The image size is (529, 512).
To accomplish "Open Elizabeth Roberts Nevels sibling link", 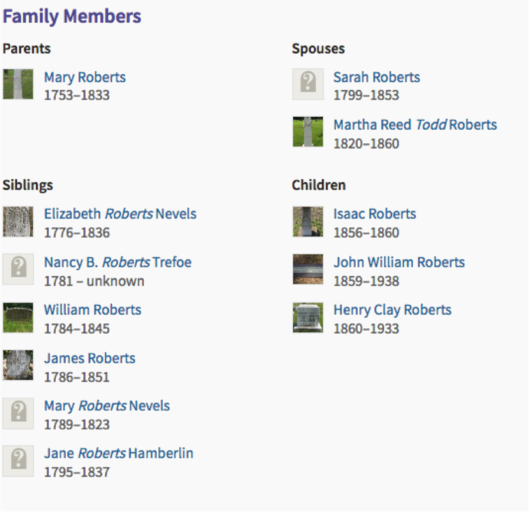I will click(x=120, y=214).
